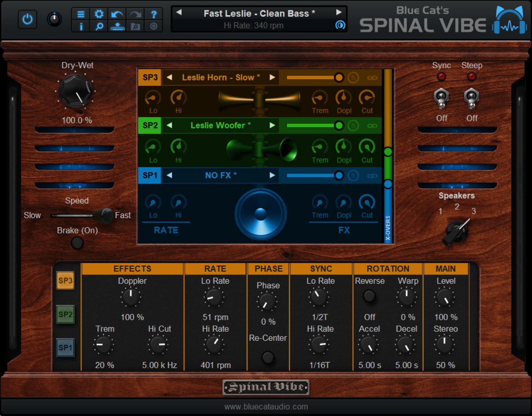Advance main preset with the right arrow
This screenshot has height=416, width=532.
click(338, 13)
